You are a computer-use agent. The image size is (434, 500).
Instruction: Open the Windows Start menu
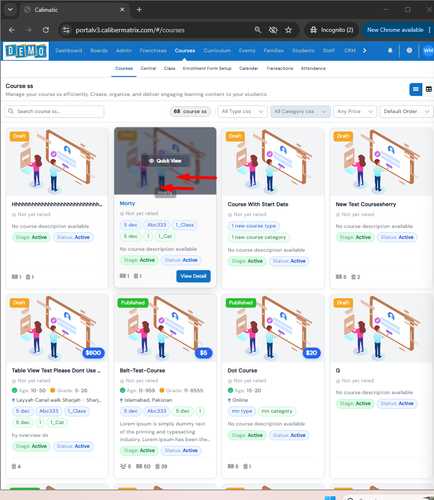(330, 498)
